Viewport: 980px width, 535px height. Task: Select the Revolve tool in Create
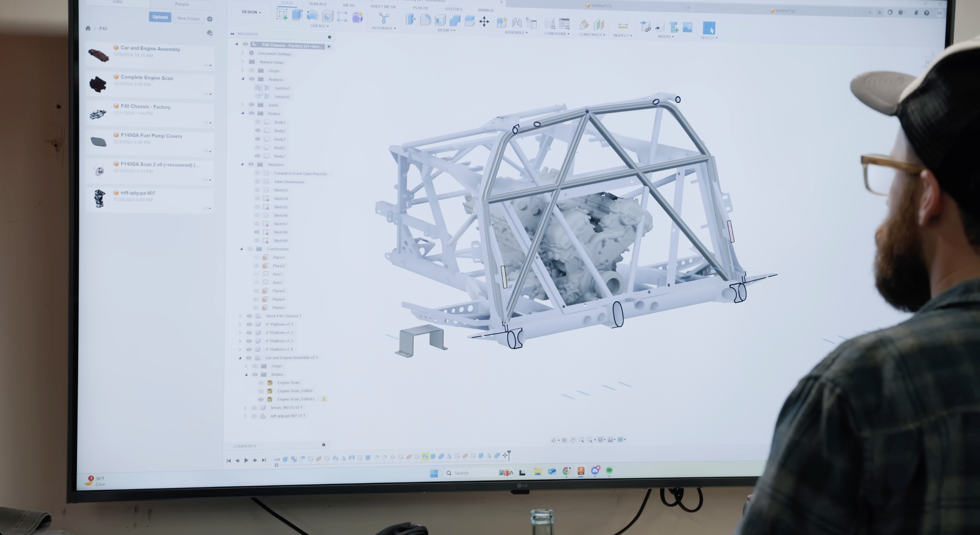pos(312,16)
